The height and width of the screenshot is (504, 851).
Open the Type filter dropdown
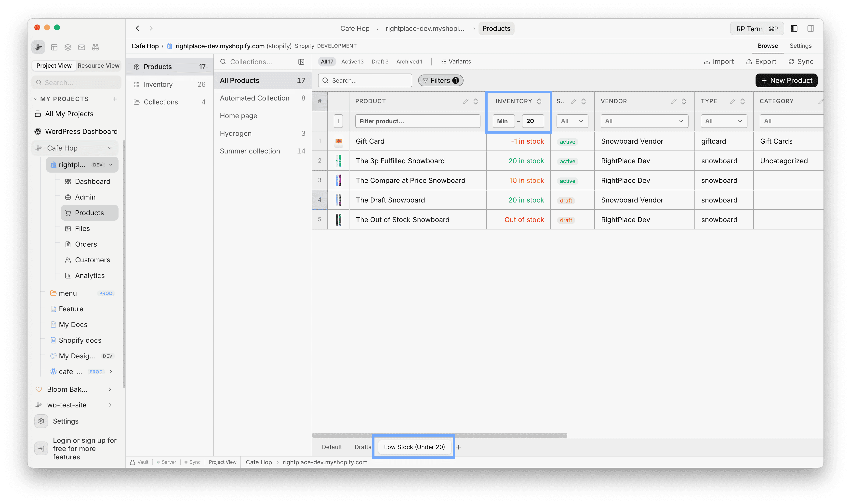pyautogui.click(x=724, y=121)
